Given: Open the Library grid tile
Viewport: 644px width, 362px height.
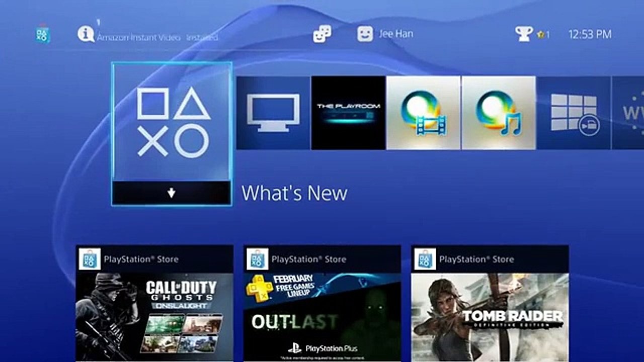Looking at the screenshot, I should click(x=574, y=113).
